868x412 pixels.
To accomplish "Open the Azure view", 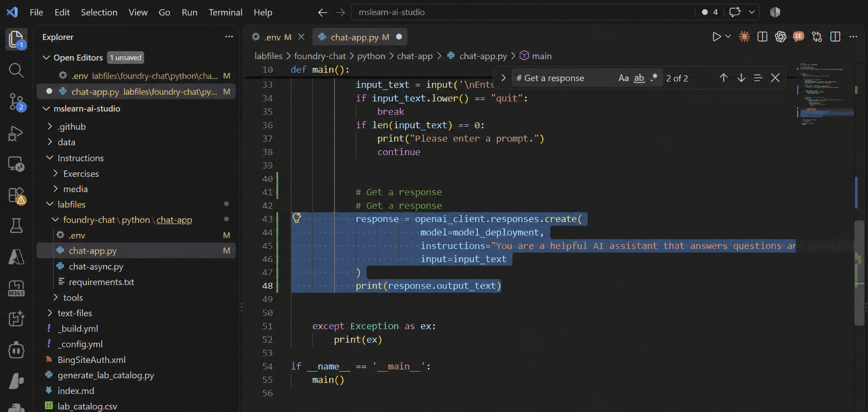I will click(x=16, y=257).
